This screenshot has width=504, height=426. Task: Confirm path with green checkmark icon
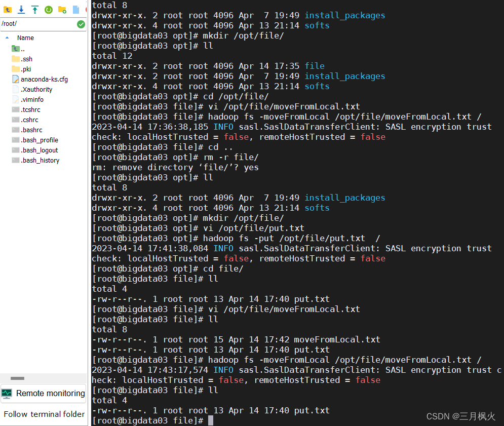[81, 24]
